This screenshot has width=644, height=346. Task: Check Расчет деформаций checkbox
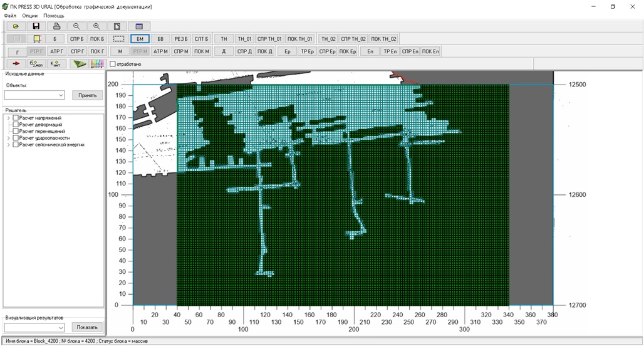coord(16,125)
